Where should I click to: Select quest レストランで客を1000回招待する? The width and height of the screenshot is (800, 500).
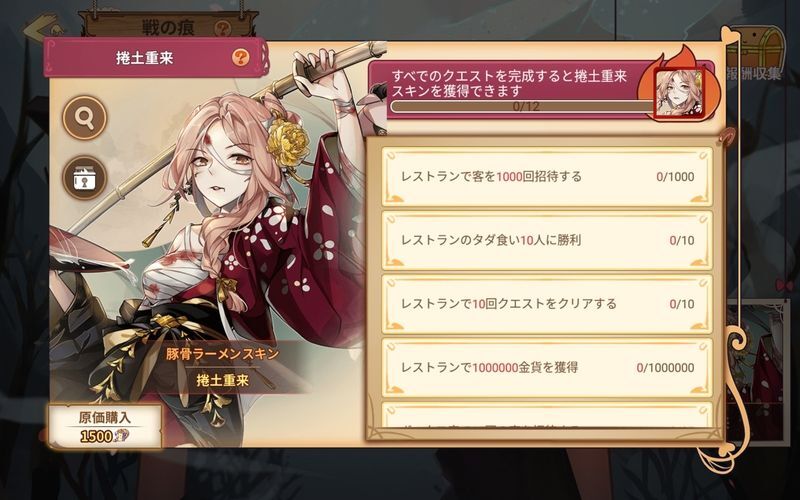[x=547, y=177]
